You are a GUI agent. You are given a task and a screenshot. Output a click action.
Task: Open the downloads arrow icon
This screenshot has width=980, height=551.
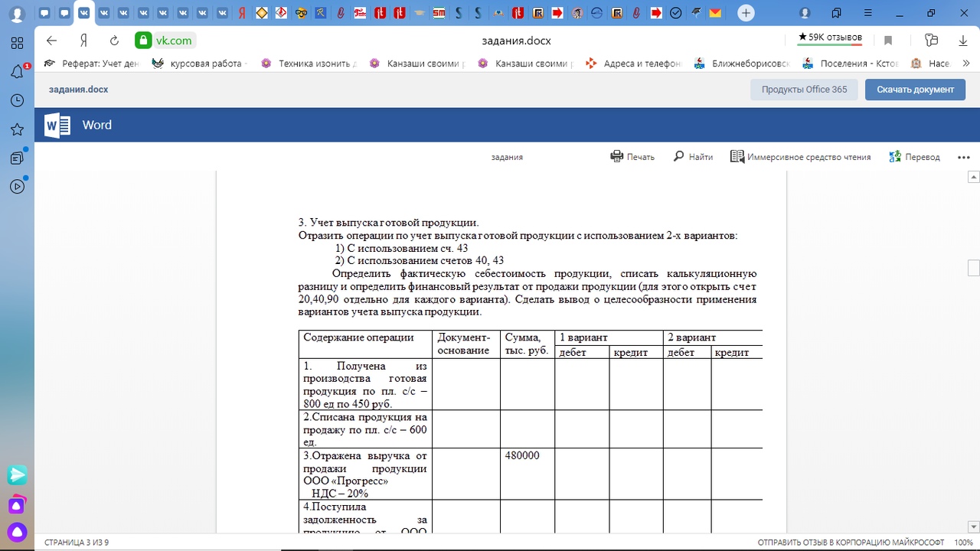963,41
